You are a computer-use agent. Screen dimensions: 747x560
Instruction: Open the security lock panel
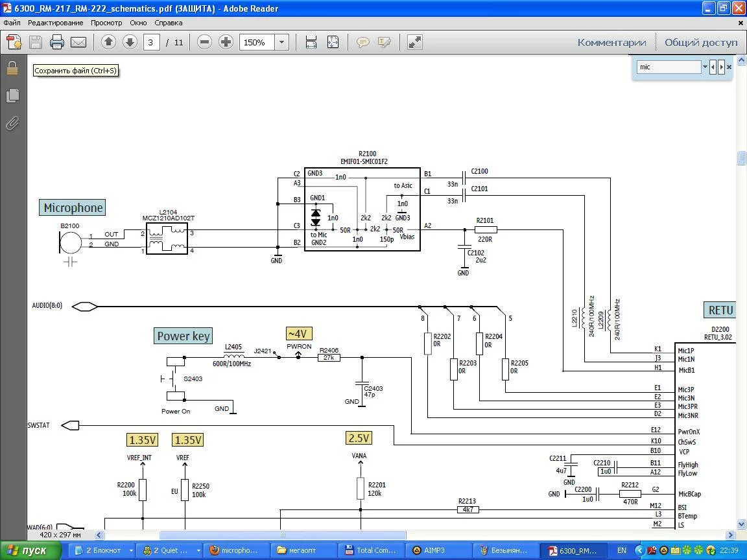tap(12, 68)
